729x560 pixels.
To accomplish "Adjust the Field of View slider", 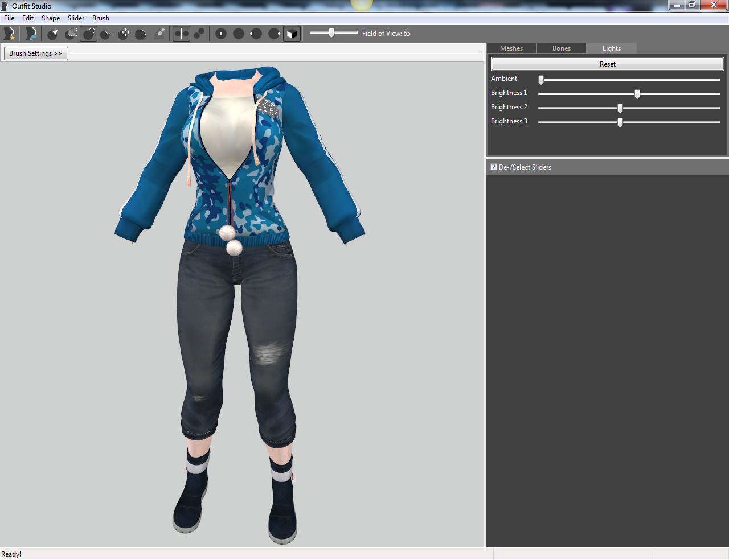I will coord(334,33).
